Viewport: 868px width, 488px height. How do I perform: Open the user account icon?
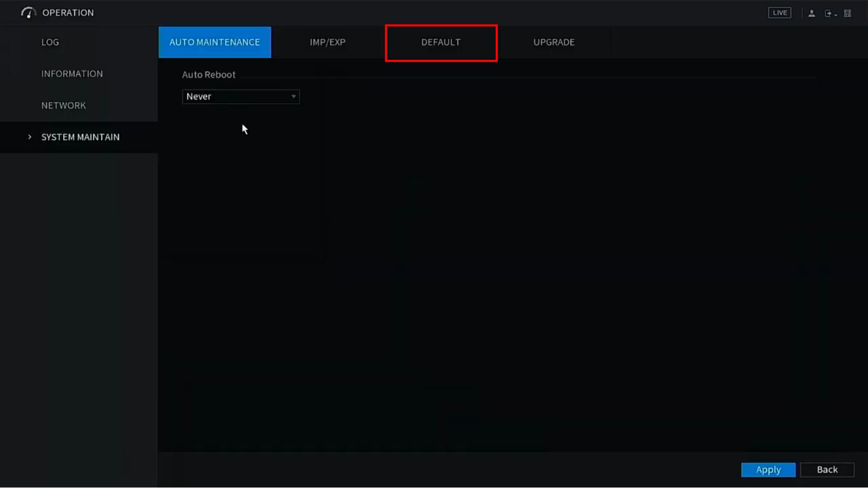coord(811,13)
